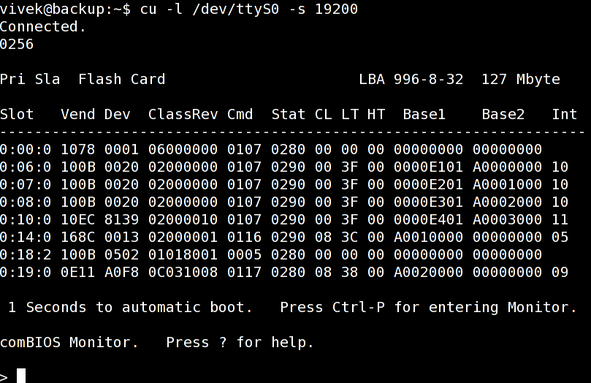Click the '127 Mbyte' size text

[521, 80]
